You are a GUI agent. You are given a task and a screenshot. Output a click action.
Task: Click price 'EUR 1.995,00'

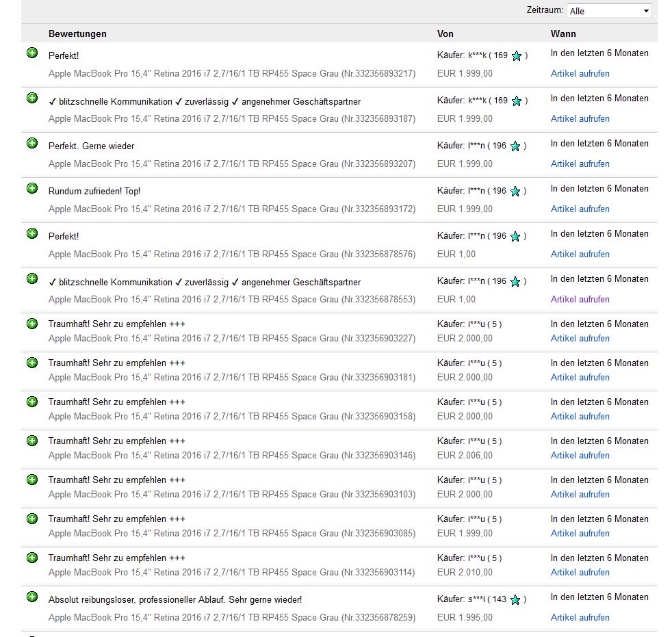pyautogui.click(x=465, y=617)
